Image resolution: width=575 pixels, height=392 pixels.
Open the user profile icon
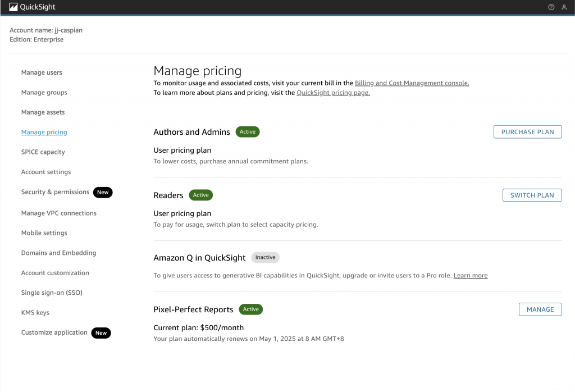pos(564,7)
